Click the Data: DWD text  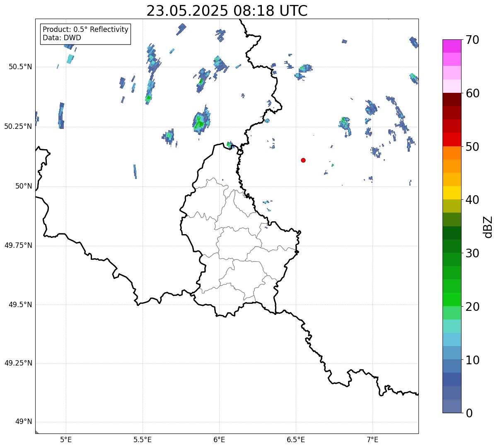62,38
